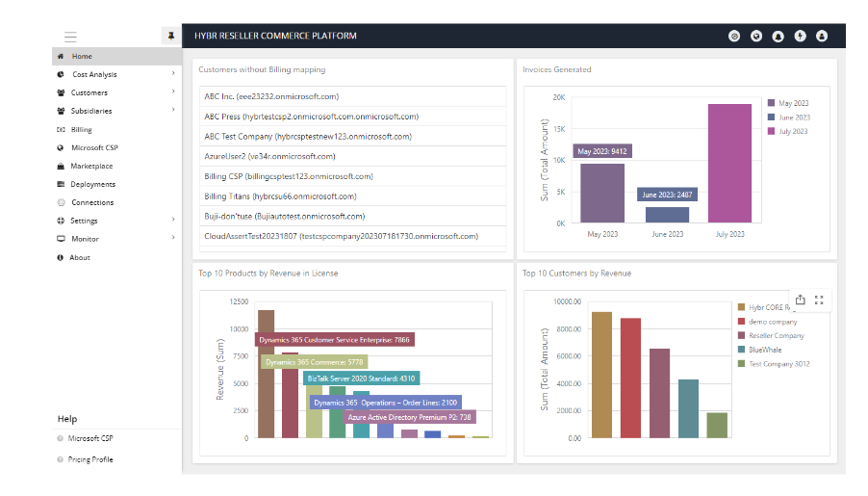Click the compass icon in header

tap(734, 36)
